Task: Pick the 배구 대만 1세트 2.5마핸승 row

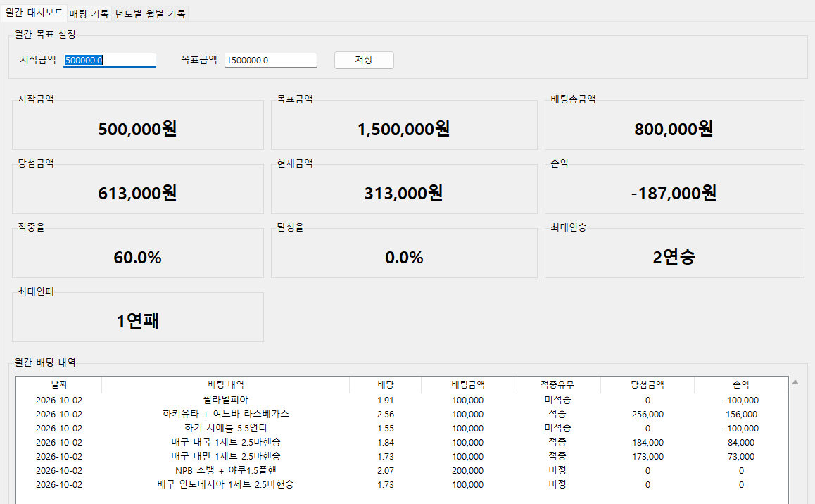Action: pos(402,456)
